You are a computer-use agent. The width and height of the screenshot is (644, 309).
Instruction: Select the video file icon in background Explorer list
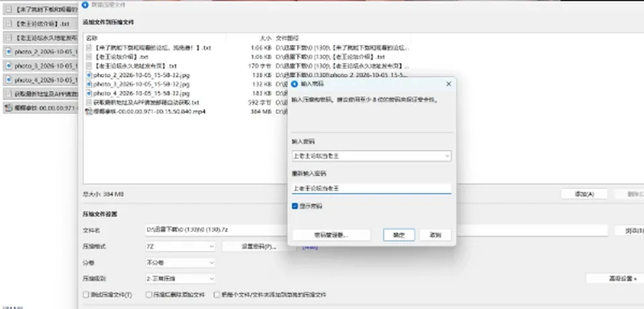9,108
